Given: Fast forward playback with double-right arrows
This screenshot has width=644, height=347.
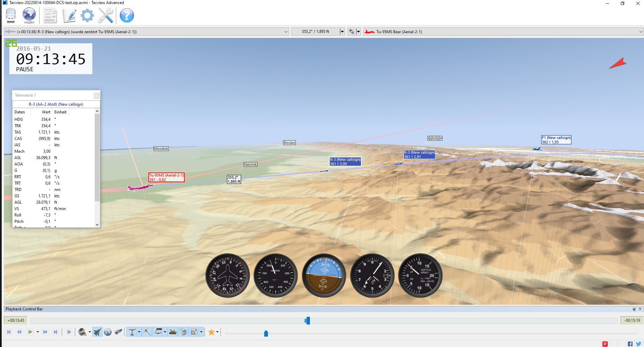Looking at the screenshot, I should (x=45, y=332).
